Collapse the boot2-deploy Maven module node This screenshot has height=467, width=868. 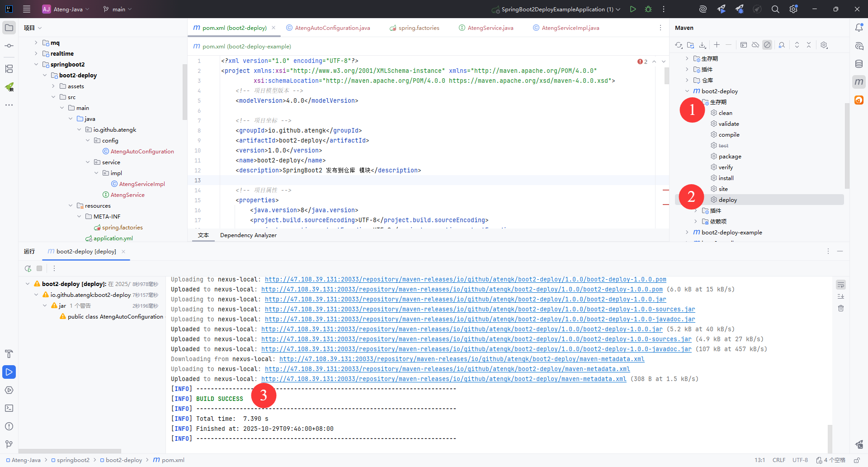point(687,91)
